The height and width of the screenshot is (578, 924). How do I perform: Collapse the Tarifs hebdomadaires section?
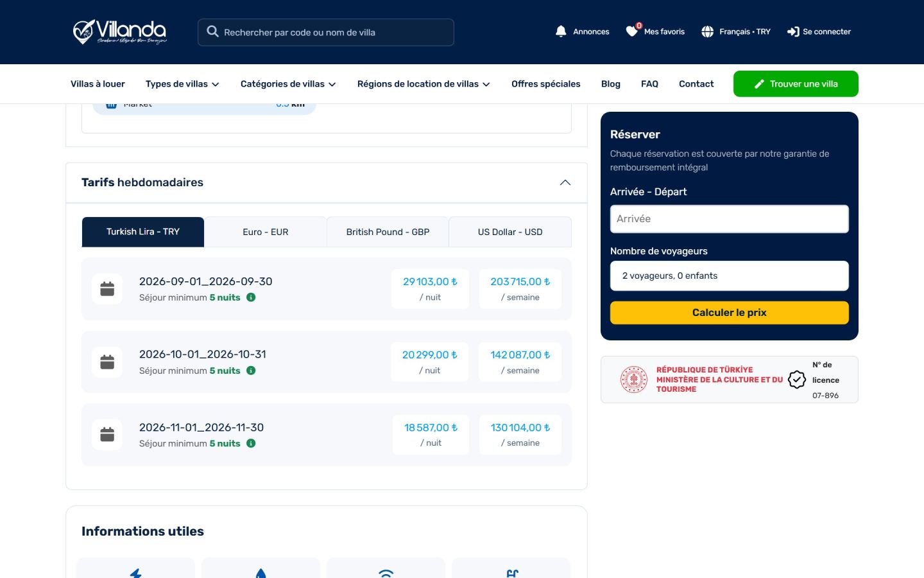click(x=565, y=182)
